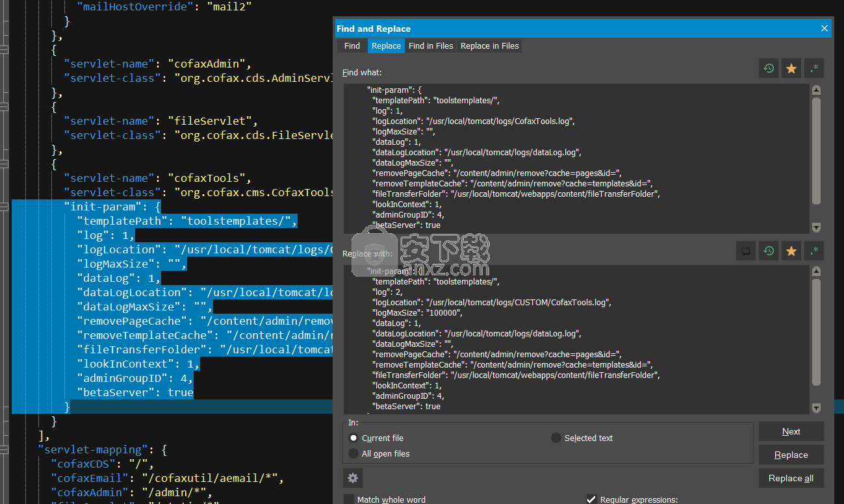
Task: Click "servlet-mapping" line in the editor
Action: (x=103, y=449)
